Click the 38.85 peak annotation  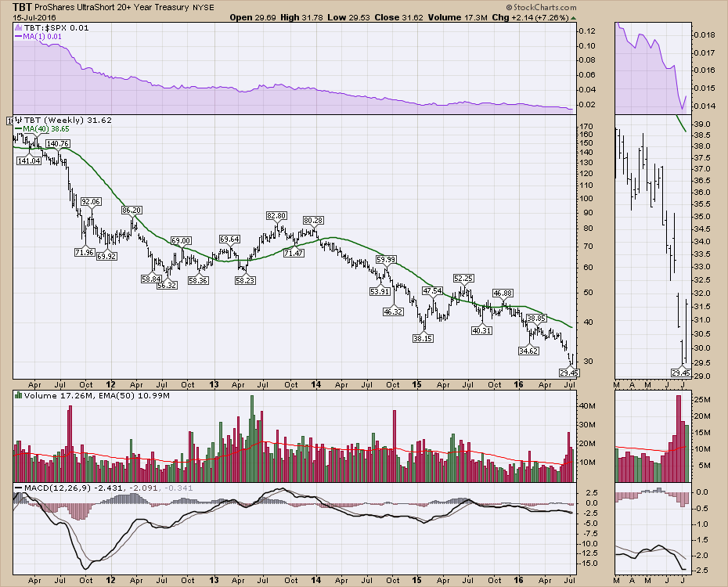pos(536,318)
